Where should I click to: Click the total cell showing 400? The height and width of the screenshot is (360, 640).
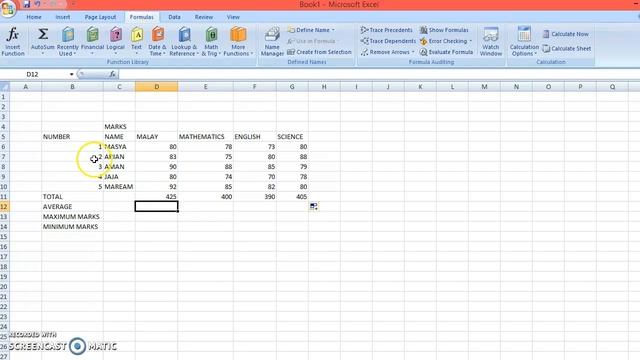click(205, 196)
